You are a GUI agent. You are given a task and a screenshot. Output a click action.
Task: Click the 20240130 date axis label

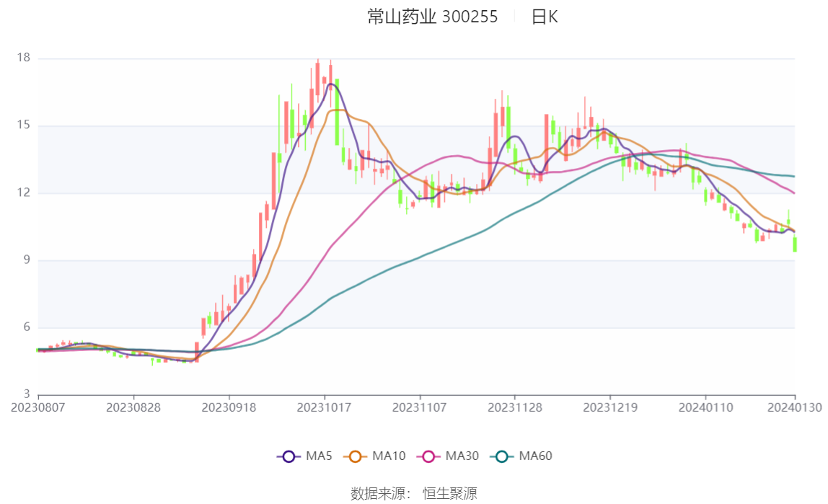[795, 407]
